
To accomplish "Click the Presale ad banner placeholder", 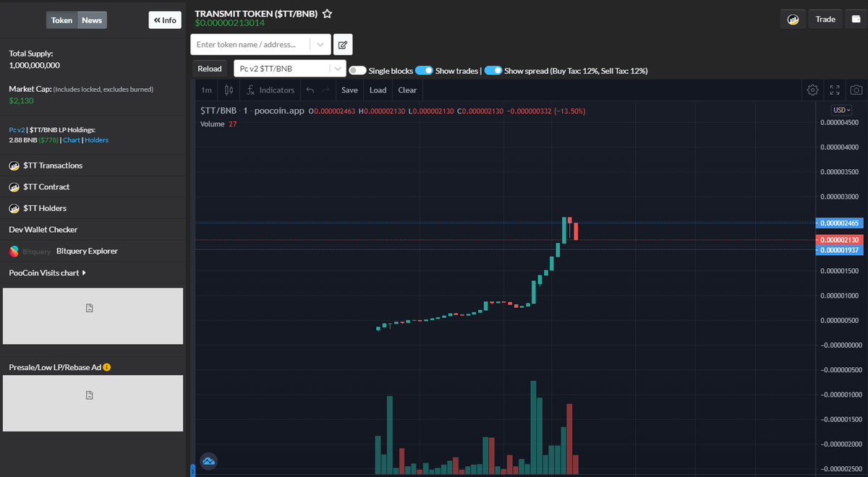I will [93, 403].
